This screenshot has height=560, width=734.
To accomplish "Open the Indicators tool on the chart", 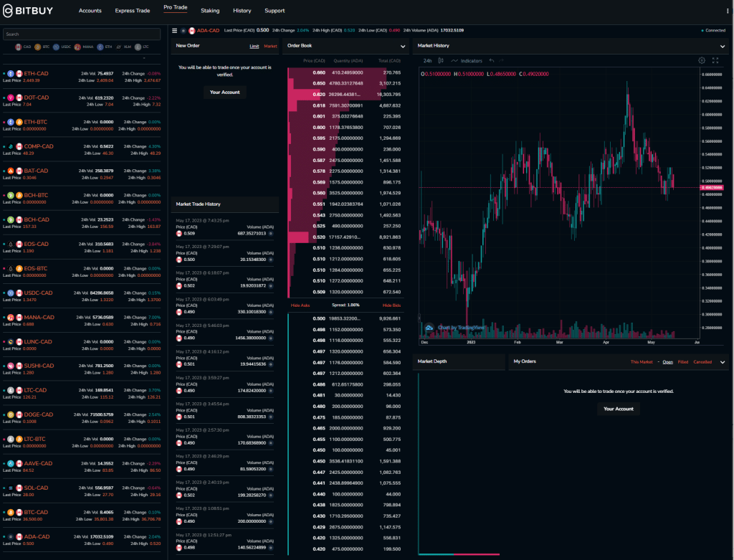I will (x=469, y=60).
